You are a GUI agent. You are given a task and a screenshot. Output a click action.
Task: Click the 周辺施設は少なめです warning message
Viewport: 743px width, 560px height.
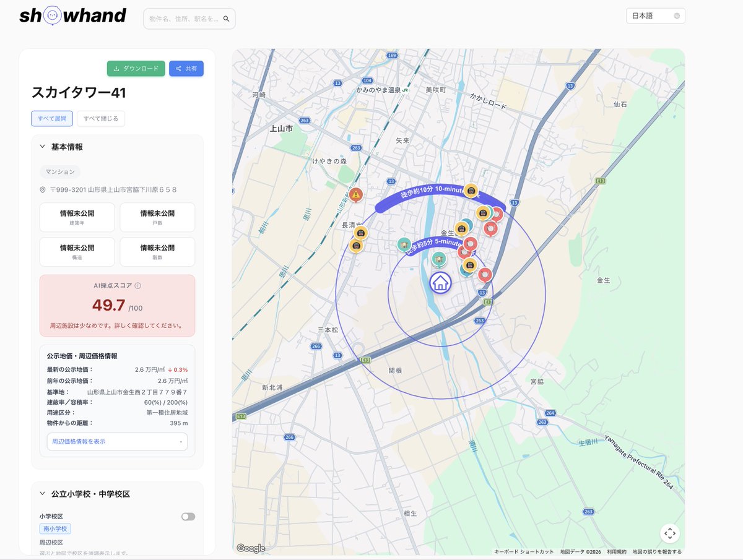pyautogui.click(x=116, y=325)
